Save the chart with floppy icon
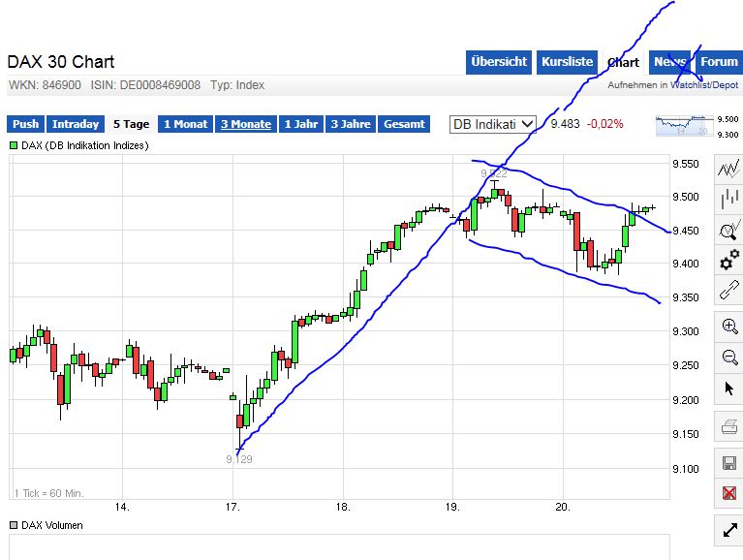743x560 pixels. 728,462
